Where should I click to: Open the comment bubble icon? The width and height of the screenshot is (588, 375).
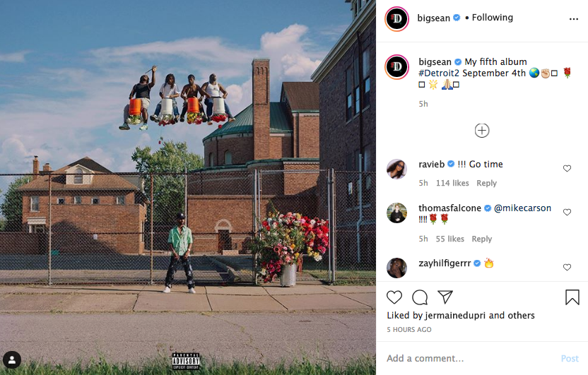(x=420, y=297)
